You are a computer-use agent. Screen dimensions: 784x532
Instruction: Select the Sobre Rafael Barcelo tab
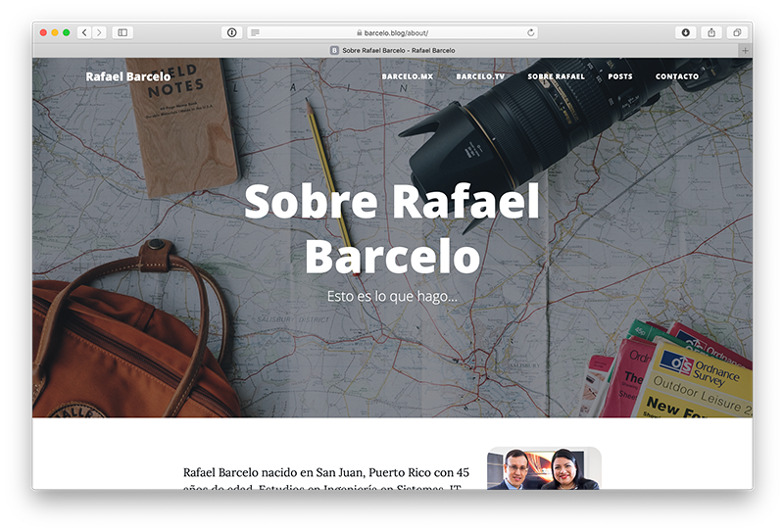(x=392, y=50)
